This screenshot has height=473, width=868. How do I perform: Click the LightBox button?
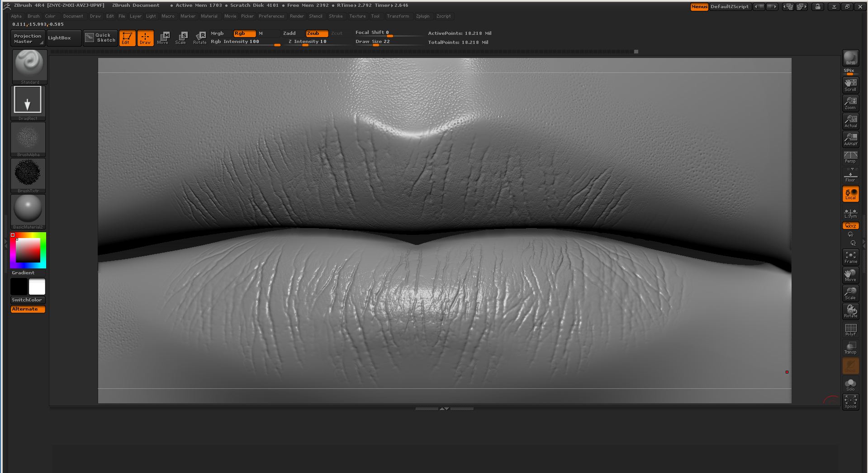click(60, 38)
